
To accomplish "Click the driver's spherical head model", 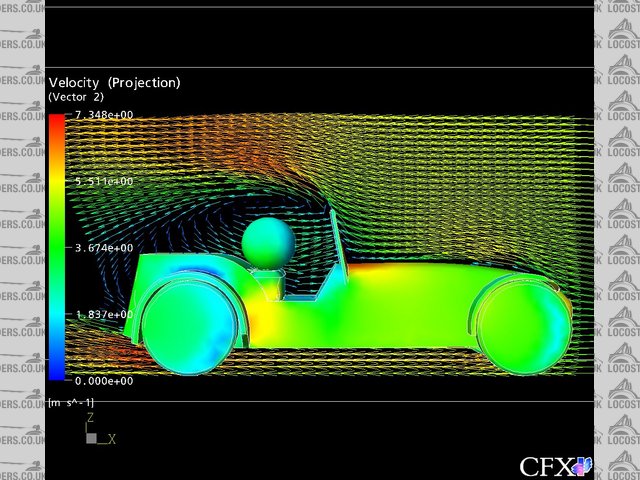I will 268,243.
